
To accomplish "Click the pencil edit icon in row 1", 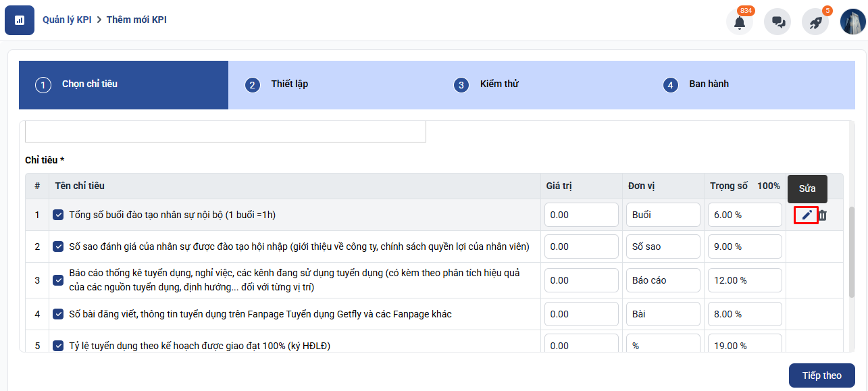I will (807, 215).
